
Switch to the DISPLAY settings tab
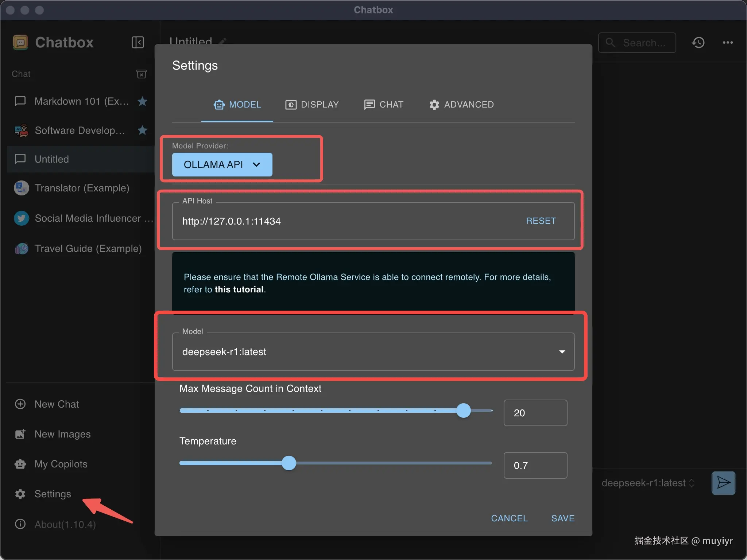312,105
